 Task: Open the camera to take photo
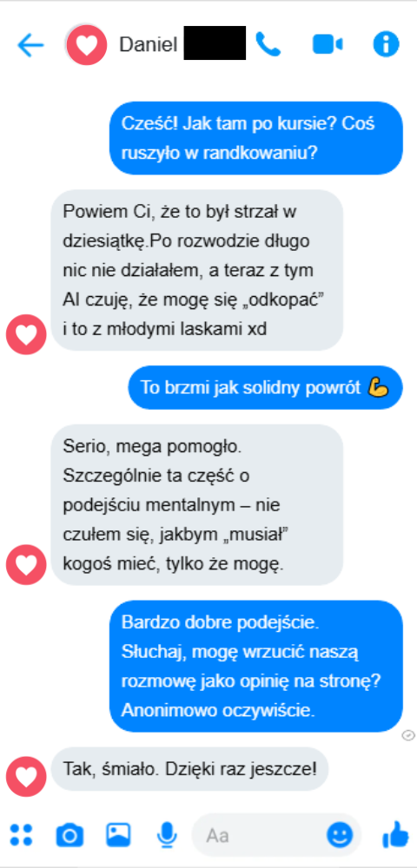click(69, 835)
